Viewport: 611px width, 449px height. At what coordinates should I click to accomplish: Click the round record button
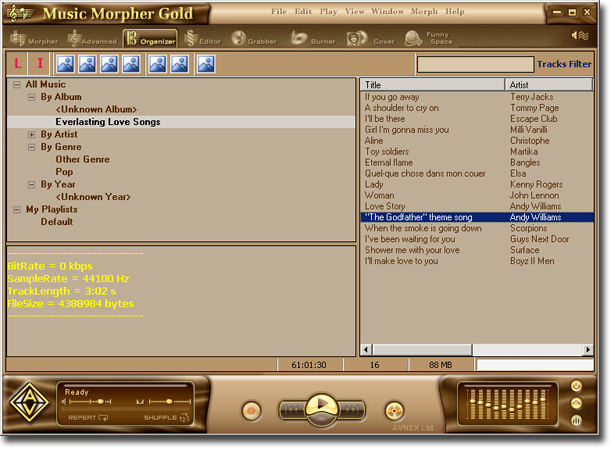(251, 410)
